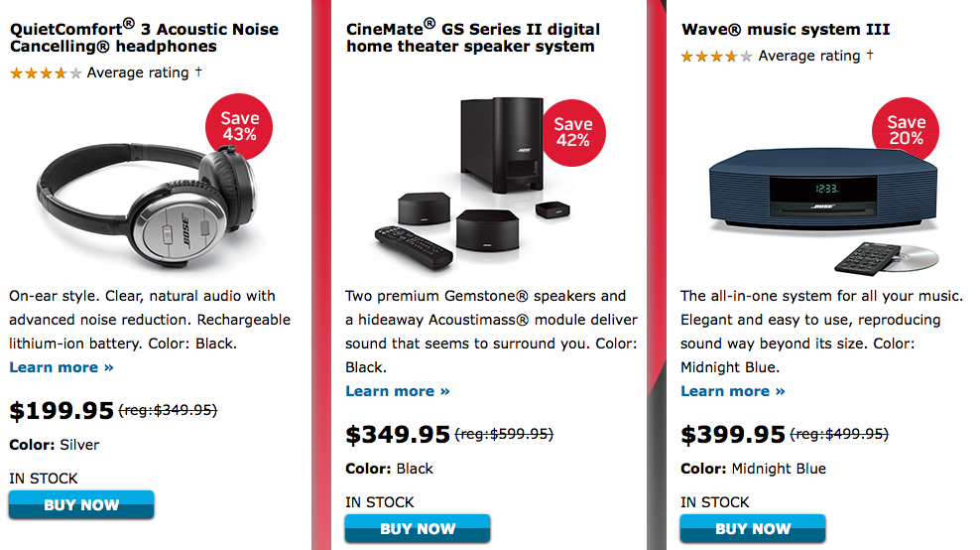Click the dagger footnote beside headphones Average rating
This screenshot has width=980, height=550.
pos(198,71)
